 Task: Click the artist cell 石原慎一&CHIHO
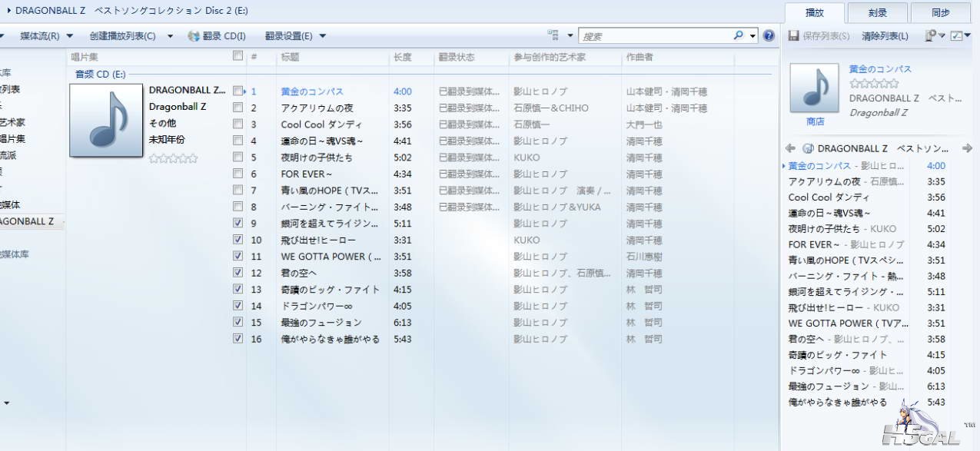[551, 108]
